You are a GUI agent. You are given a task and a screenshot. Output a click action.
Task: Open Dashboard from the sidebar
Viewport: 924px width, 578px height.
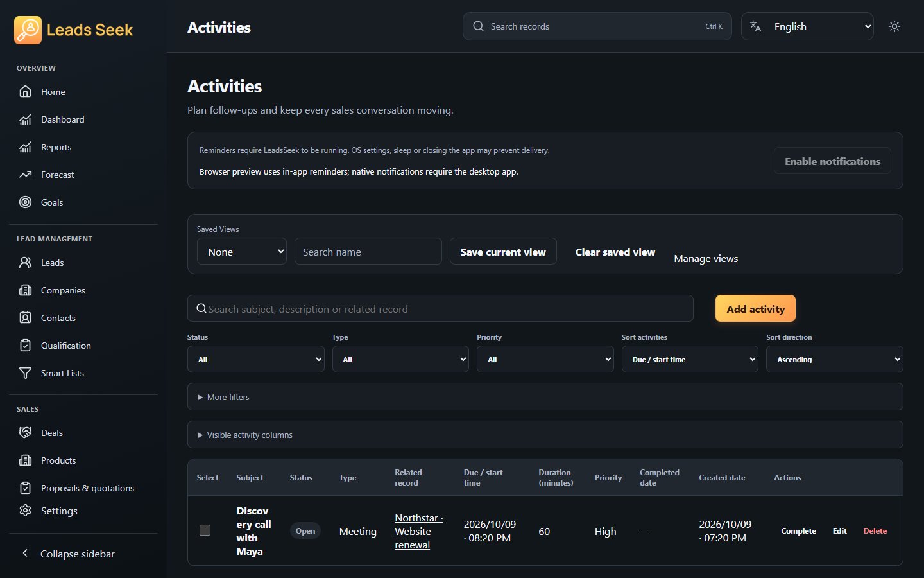63,119
